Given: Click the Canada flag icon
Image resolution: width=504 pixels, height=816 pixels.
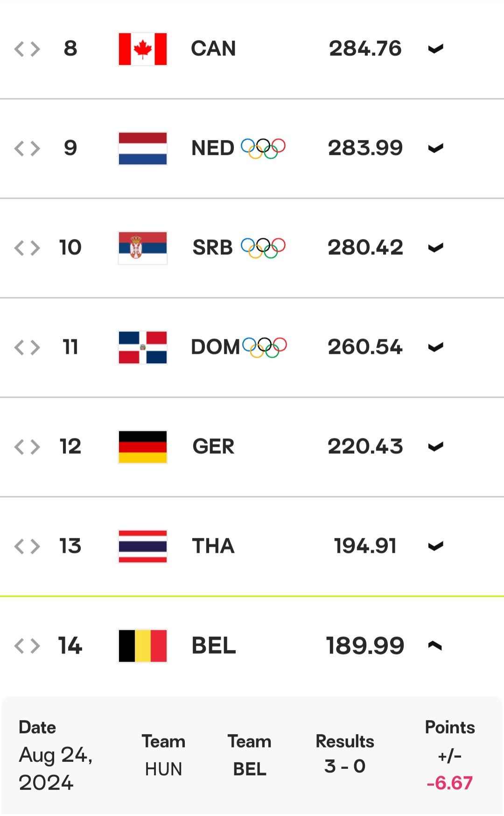Looking at the screenshot, I should point(143,49).
